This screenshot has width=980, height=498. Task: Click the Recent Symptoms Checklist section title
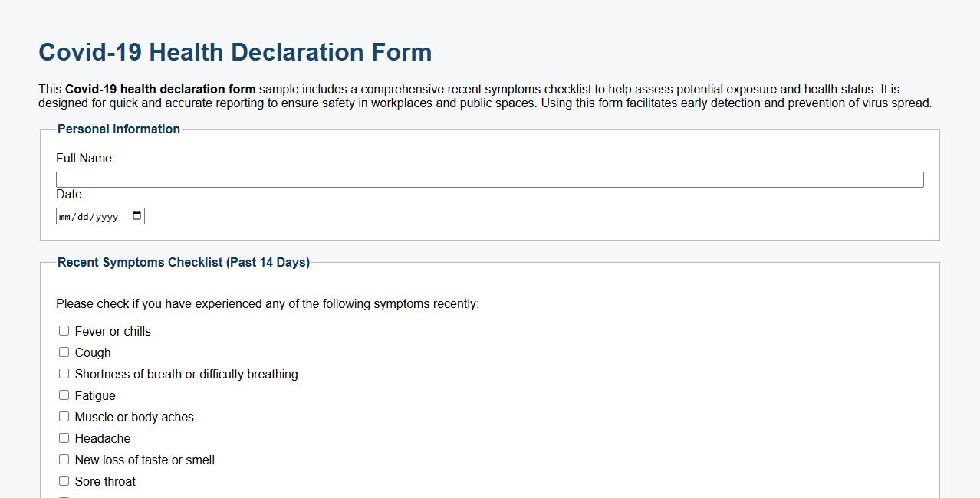[x=183, y=262]
